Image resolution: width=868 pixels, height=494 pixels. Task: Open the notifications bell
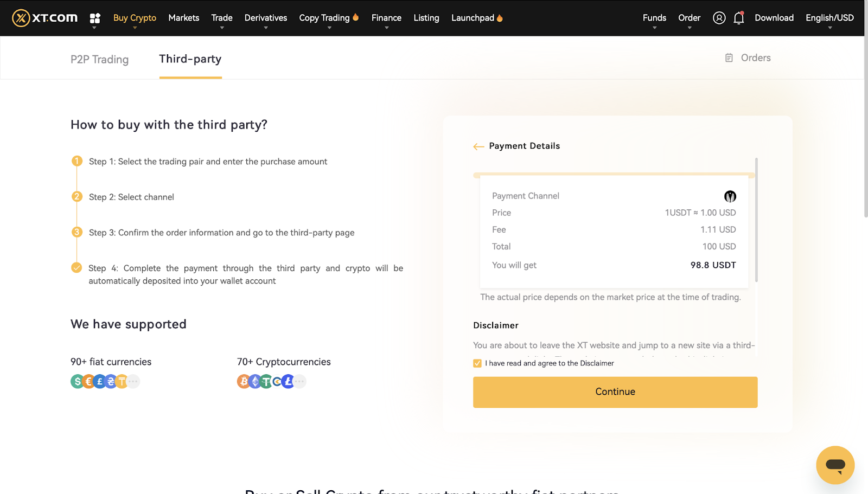(738, 18)
